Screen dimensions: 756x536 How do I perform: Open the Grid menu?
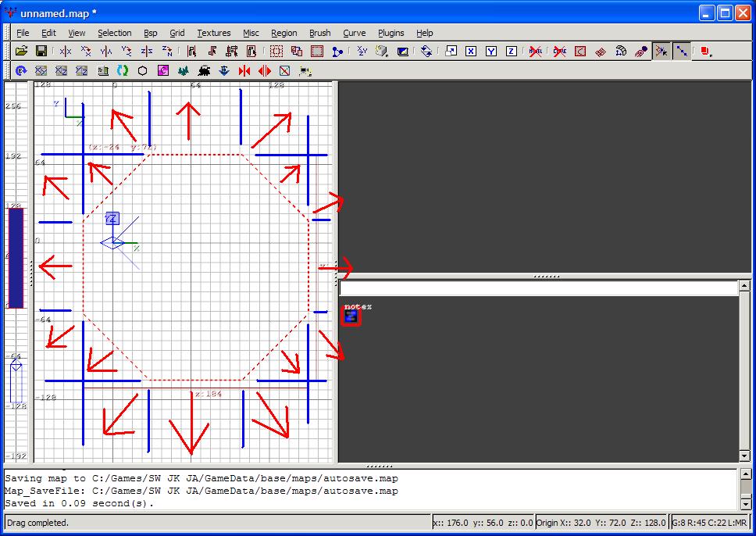[x=177, y=33]
